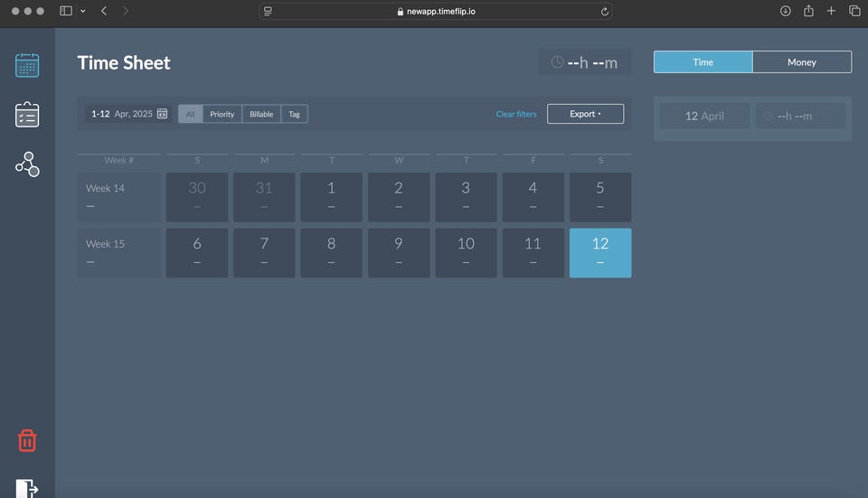Click the logout door icon

click(27, 488)
